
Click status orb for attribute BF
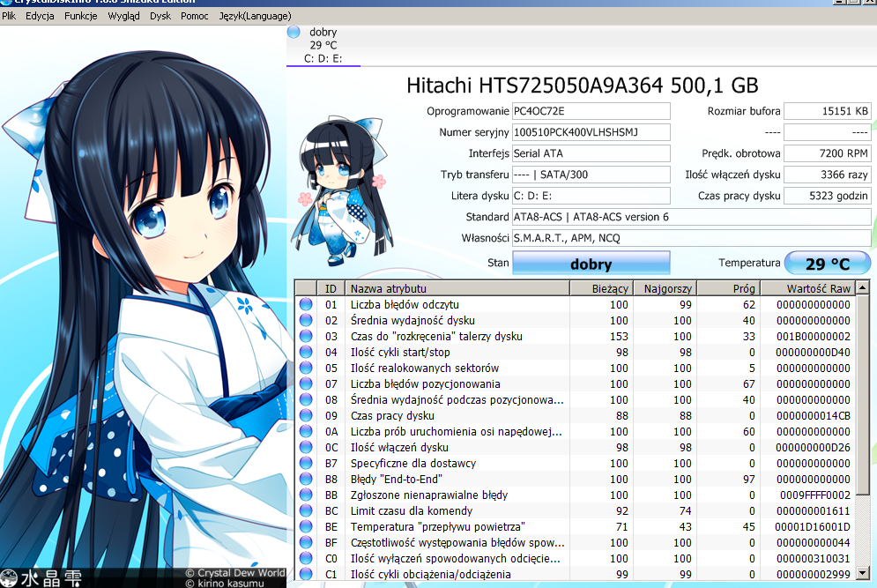click(305, 542)
